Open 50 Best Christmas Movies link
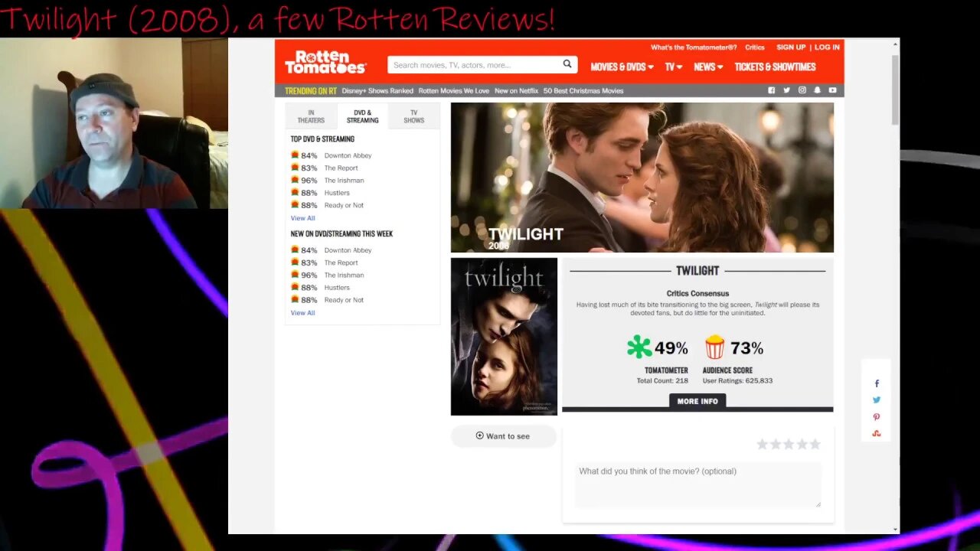Image resolution: width=980 pixels, height=551 pixels. tap(583, 91)
